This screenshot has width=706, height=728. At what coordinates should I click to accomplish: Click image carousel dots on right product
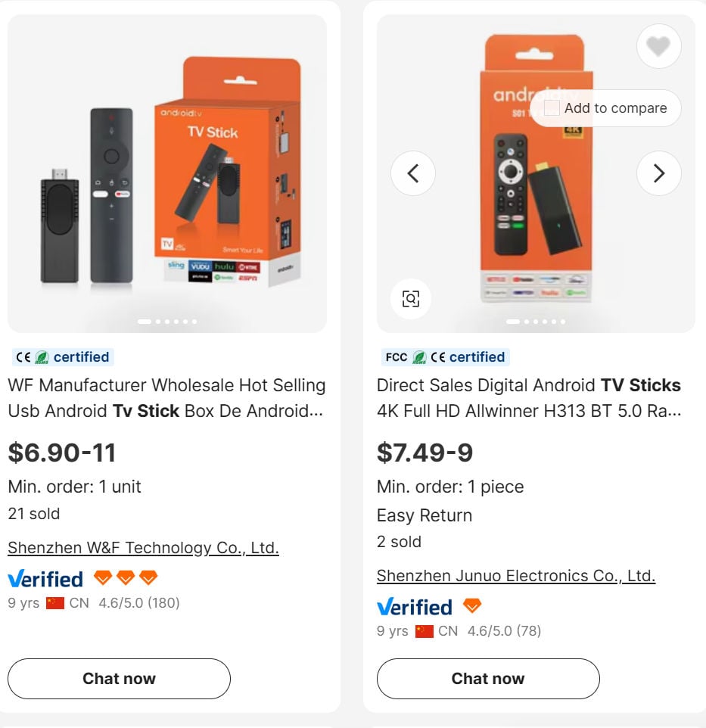(x=536, y=322)
